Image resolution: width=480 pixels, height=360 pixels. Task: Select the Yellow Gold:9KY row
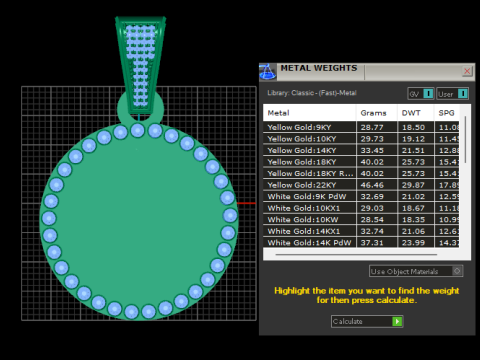[x=361, y=127]
